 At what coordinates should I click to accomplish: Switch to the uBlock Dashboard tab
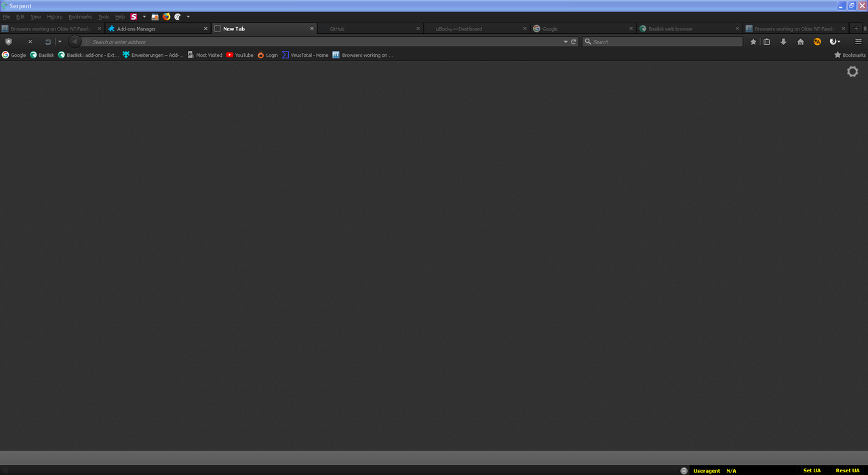[x=477, y=29]
